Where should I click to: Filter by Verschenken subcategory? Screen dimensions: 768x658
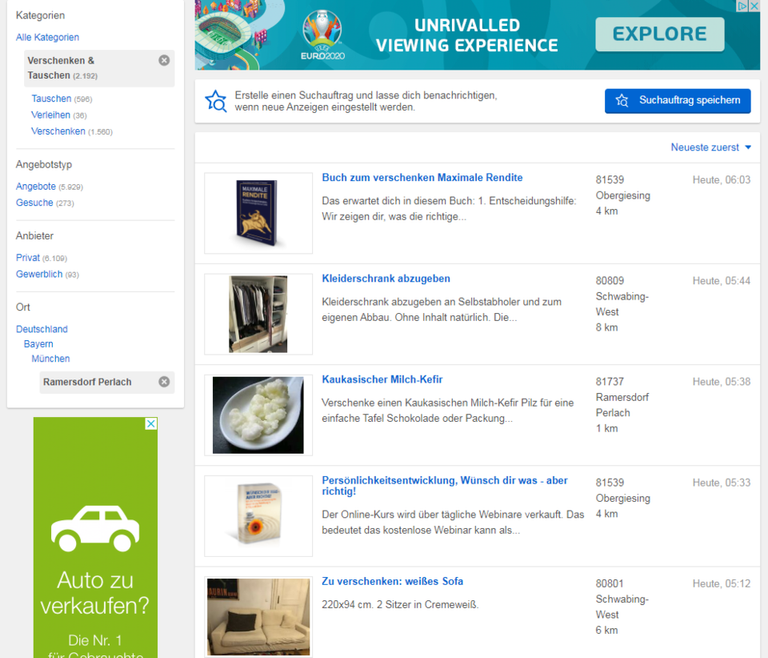click(x=58, y=131)
